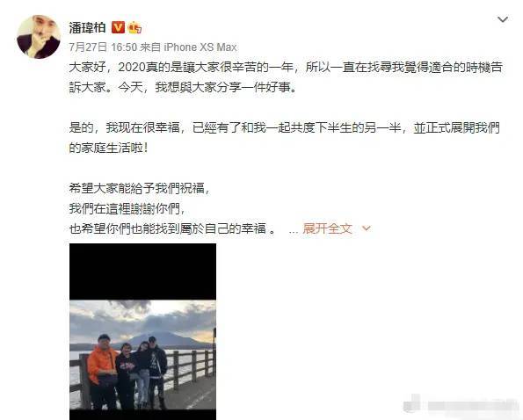The image size is (523, 420).
Task: Open the 潘瑋柏 username link
Action: 87,27
